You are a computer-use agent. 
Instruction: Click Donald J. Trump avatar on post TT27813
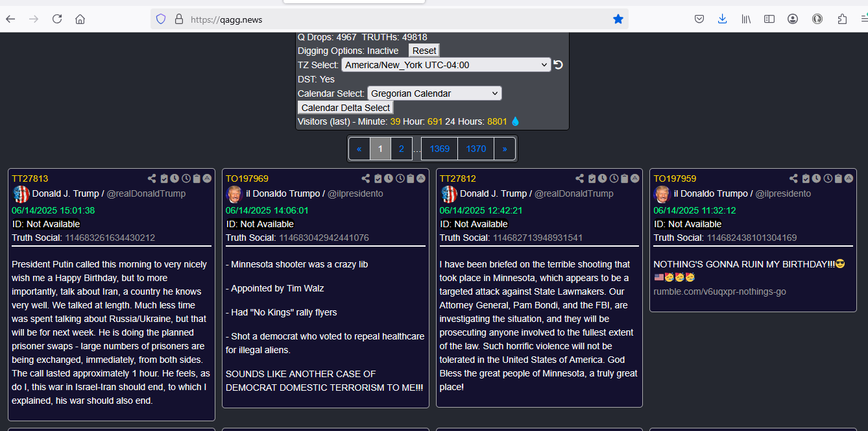[21, 194]
